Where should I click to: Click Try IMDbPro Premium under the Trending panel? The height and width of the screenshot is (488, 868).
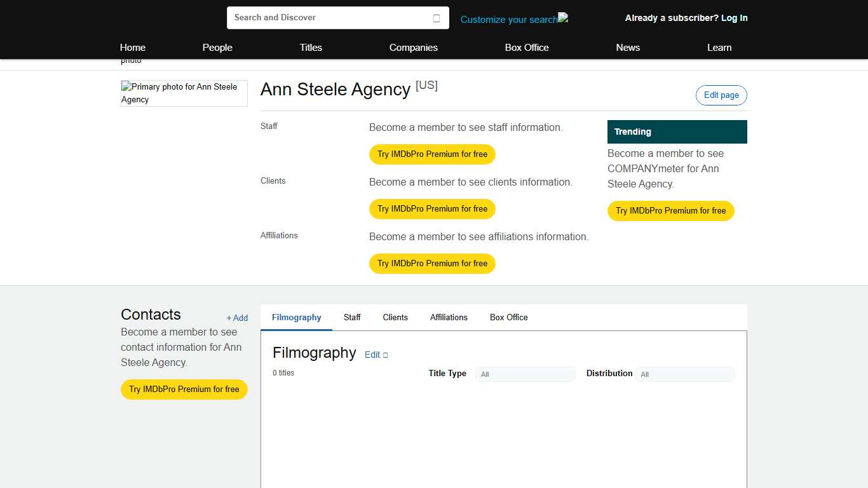(x=670, y=210)
